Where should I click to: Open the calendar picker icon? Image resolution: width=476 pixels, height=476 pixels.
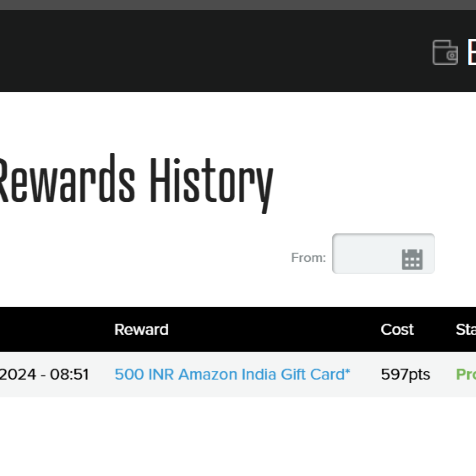[412, 259]
